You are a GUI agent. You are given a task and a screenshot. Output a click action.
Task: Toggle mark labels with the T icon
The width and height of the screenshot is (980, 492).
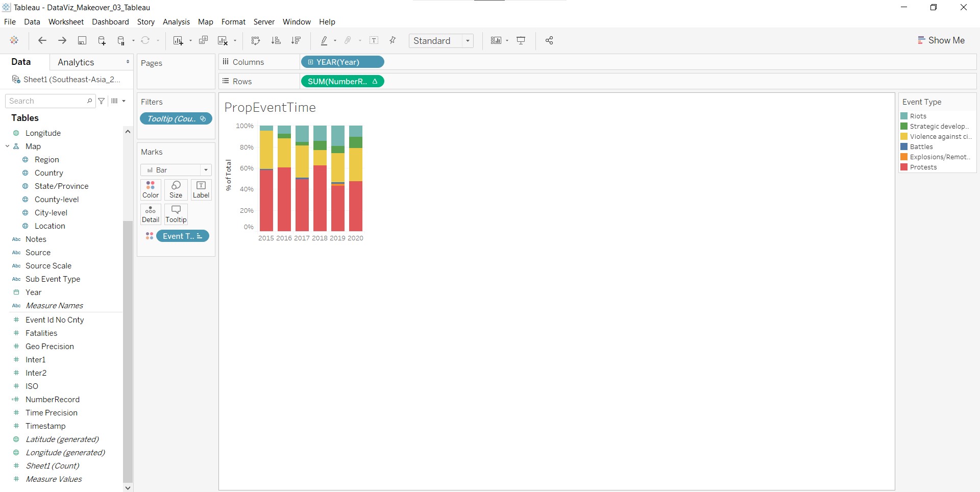(x=374, y=41)
